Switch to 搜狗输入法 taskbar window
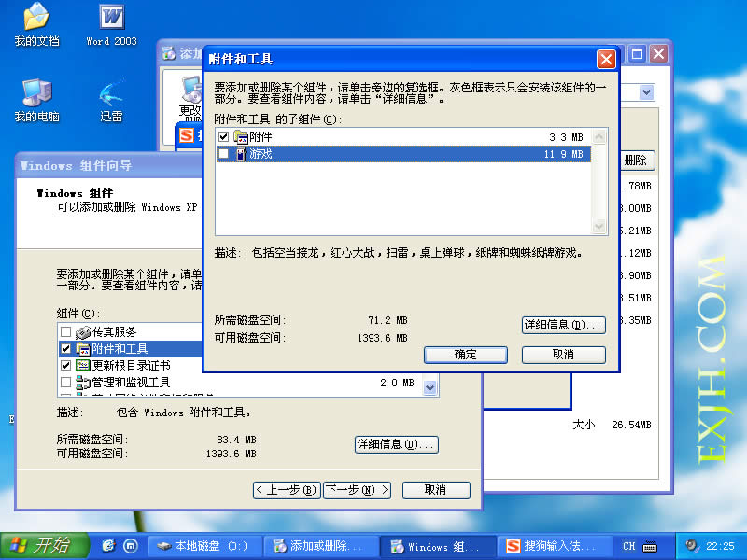This screenshot has width=747, height=560. (x=554, y=546)
